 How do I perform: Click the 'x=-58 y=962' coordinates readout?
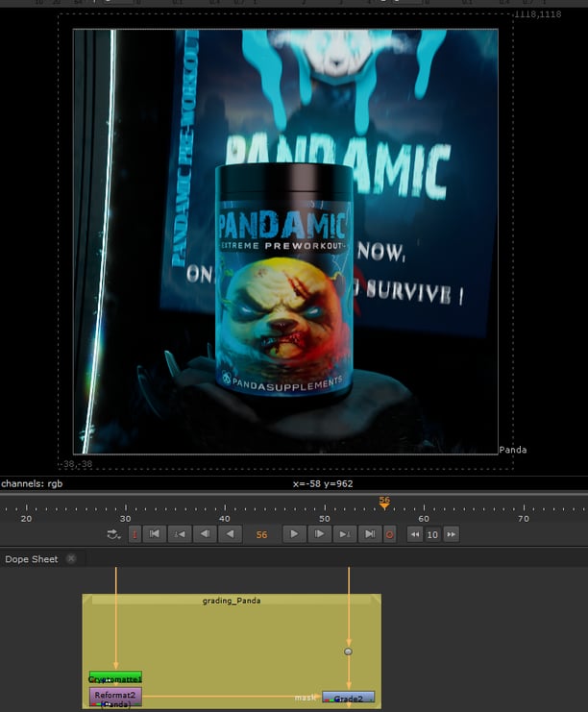tap(323, 483)
